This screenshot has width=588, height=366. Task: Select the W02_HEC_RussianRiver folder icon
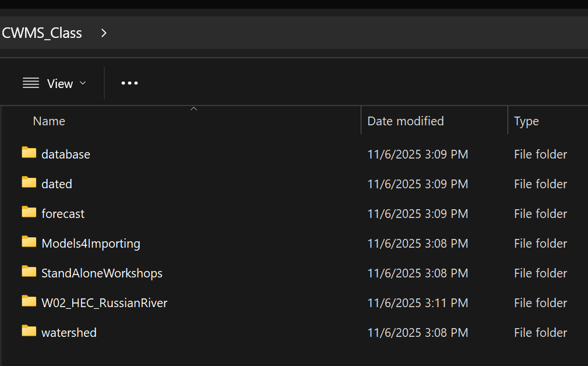[29, 301]
